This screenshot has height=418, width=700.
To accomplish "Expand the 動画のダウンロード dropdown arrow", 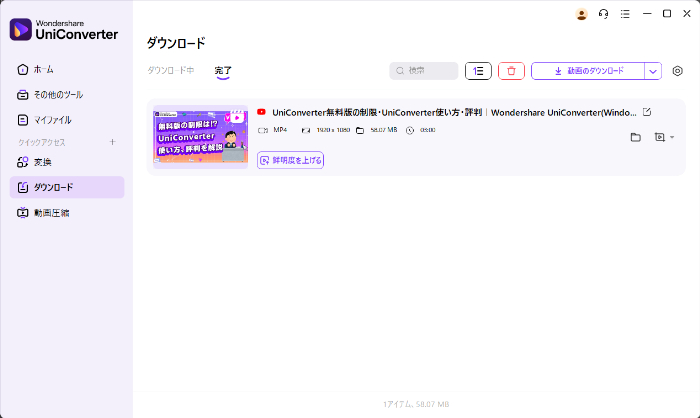I will tap(653, 71).
